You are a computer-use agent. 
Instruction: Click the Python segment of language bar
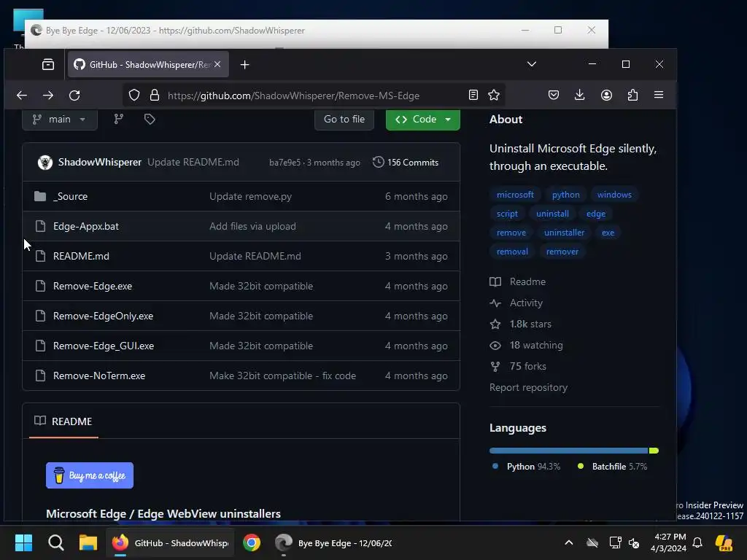pyautogui.click(x=569, y=451)
